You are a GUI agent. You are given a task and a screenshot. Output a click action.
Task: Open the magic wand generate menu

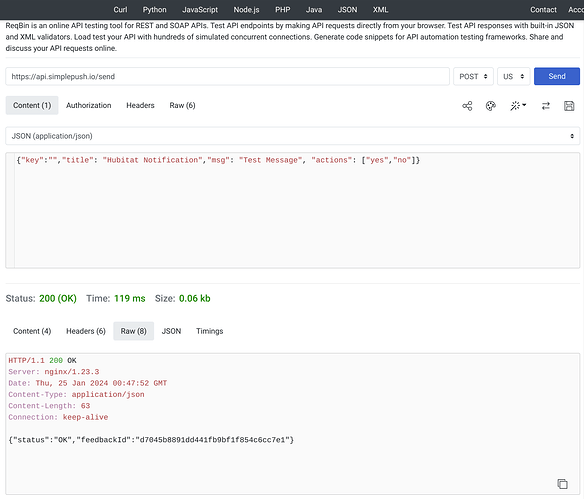[518, 106]
